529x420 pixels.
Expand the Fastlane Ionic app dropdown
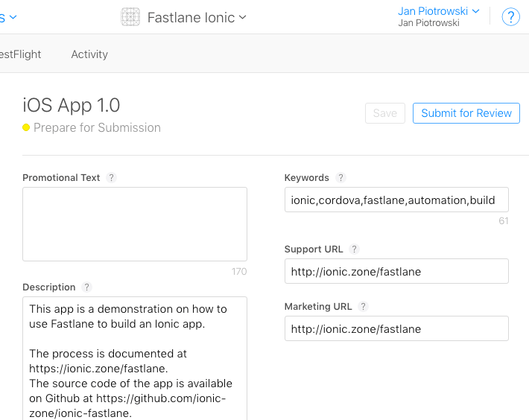pyautogui.click(x=197, y=18)
